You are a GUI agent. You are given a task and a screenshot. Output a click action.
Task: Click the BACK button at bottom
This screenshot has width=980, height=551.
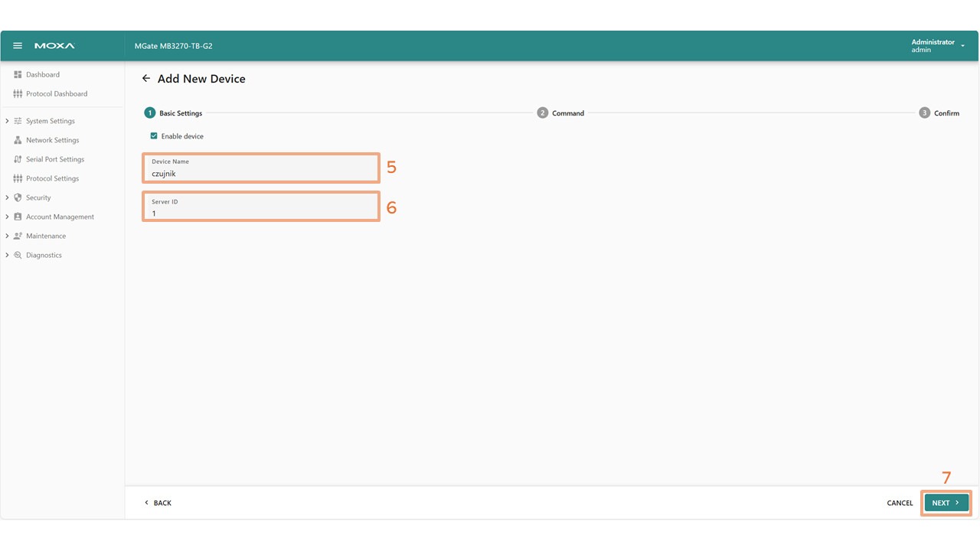(158, 503)
